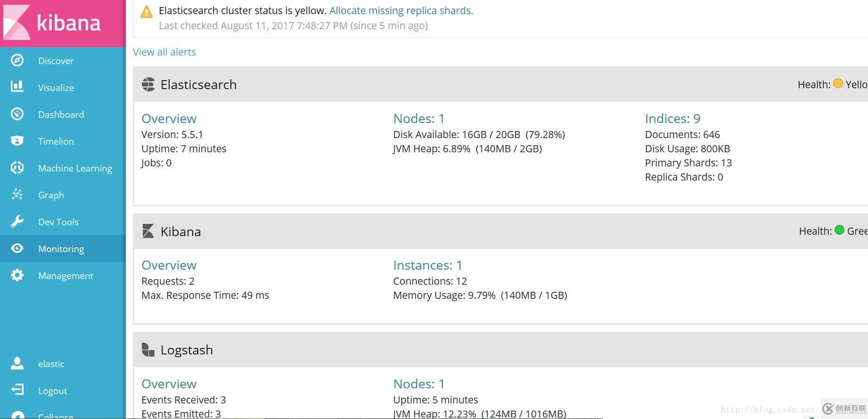The height and width of the screenshot is (419, 868).
Task: Open Discover via the compass icon
Action: pyautogui.click(x=17, y=60)
